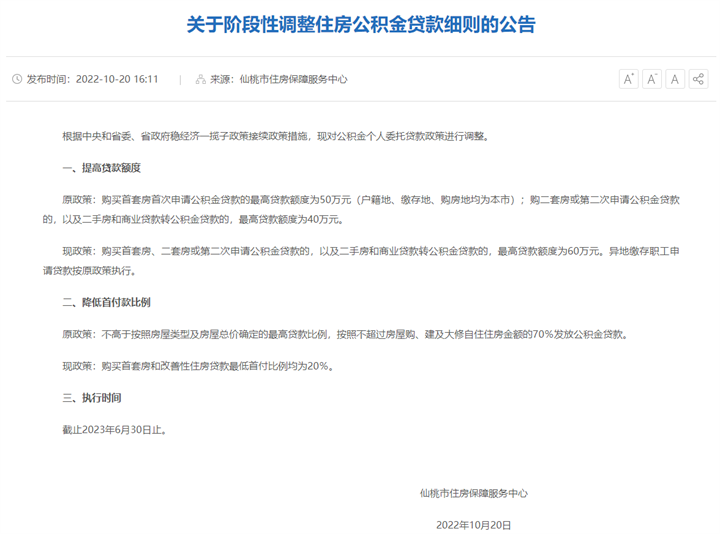This screenshot has width=720, height=534.
Task: Click the 原政策 paragraph mentioning 50万元
Action: click(360, 209)
